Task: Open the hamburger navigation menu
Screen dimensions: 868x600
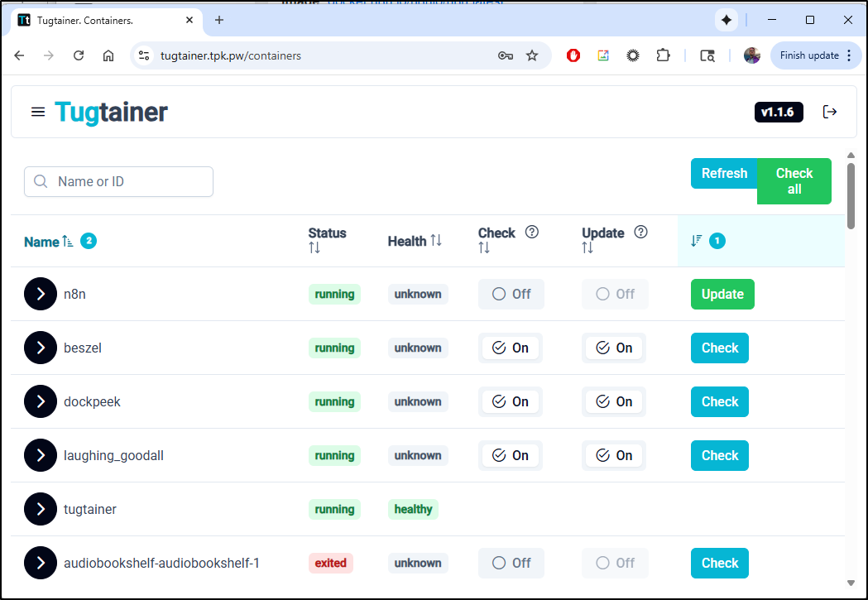Action: point(38,112)
